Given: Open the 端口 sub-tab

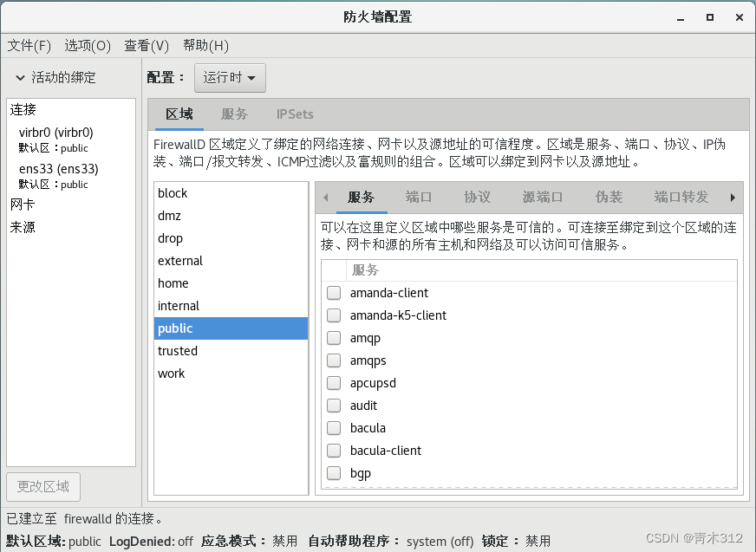Looking at the screenshot, I should [419, 198].
